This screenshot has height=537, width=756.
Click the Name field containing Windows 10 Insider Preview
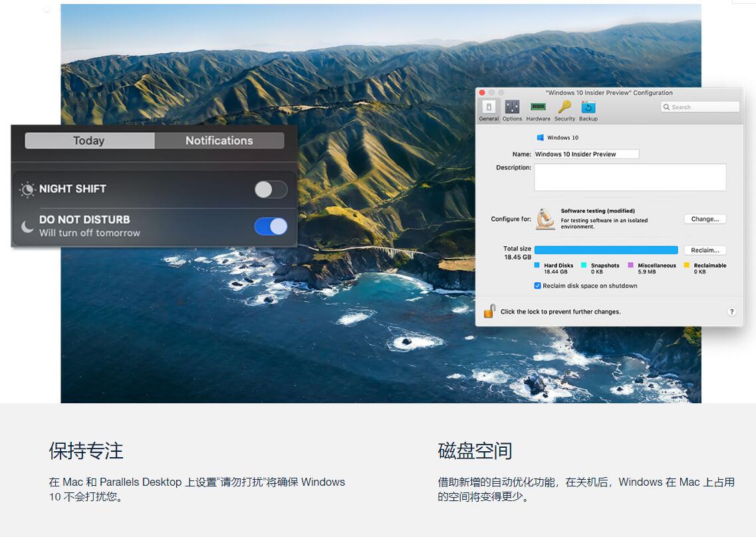586,154
